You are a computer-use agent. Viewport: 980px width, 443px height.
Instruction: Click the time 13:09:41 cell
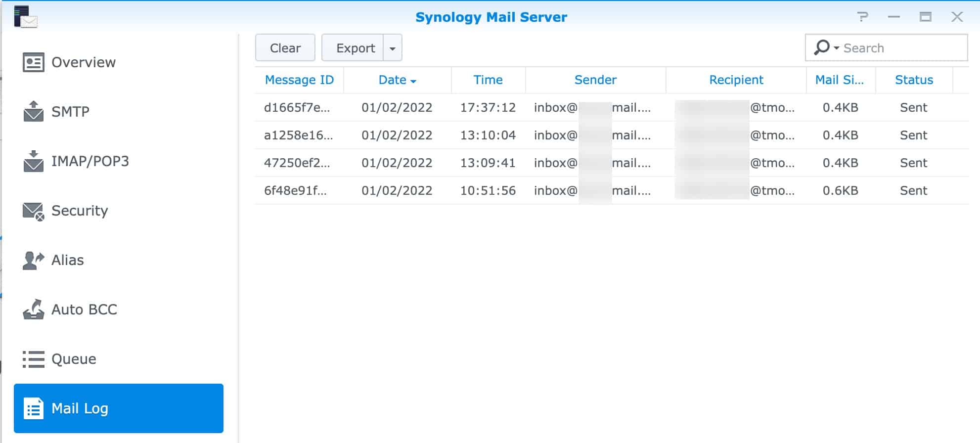(488, 163)
